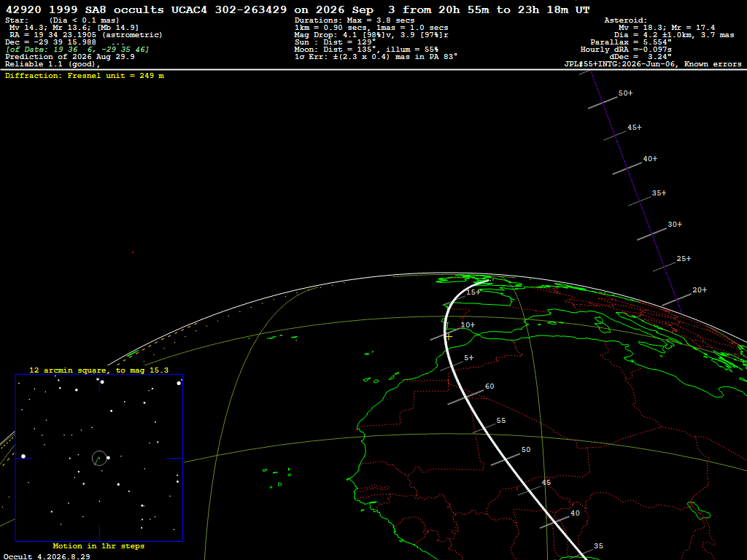The height and width of the screenshot is (560, 747).
Task: Click the Diffraction Fresnel unit text
Action: (x=85, y=76)
